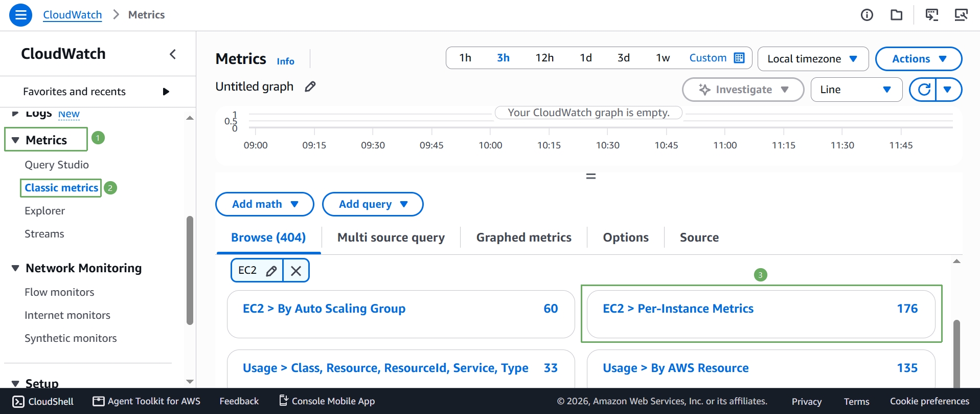Open CloudShell from the footer
Viewport: 980px width, 414px height.
pyautogui.click(x=43, y=401)
